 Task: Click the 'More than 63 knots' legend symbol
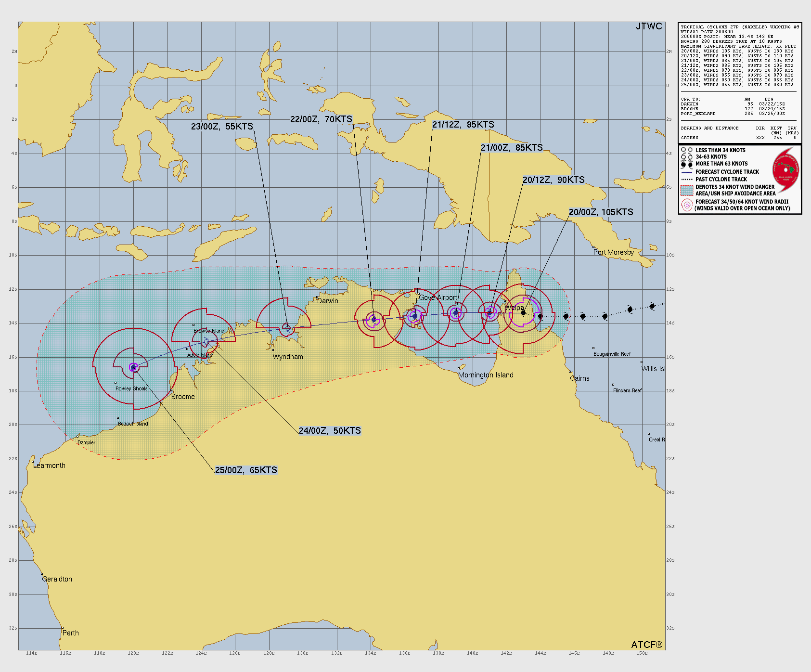click(x=687, y=164)
